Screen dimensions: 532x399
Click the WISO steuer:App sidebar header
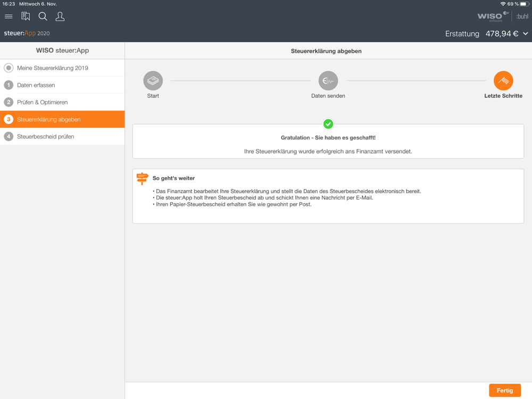pos(62,51)
